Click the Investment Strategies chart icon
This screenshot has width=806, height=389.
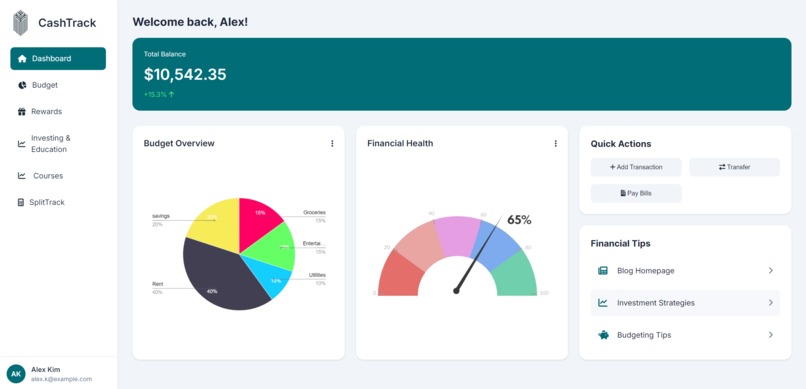pos(603,303)
